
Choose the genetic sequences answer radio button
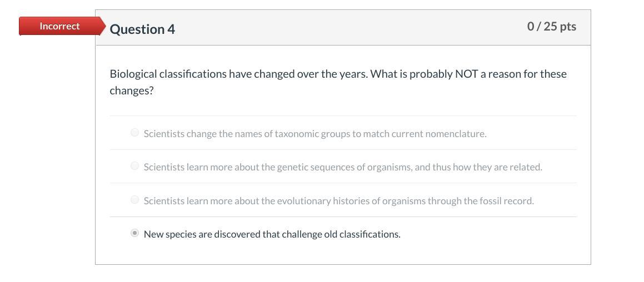point(134,166)
